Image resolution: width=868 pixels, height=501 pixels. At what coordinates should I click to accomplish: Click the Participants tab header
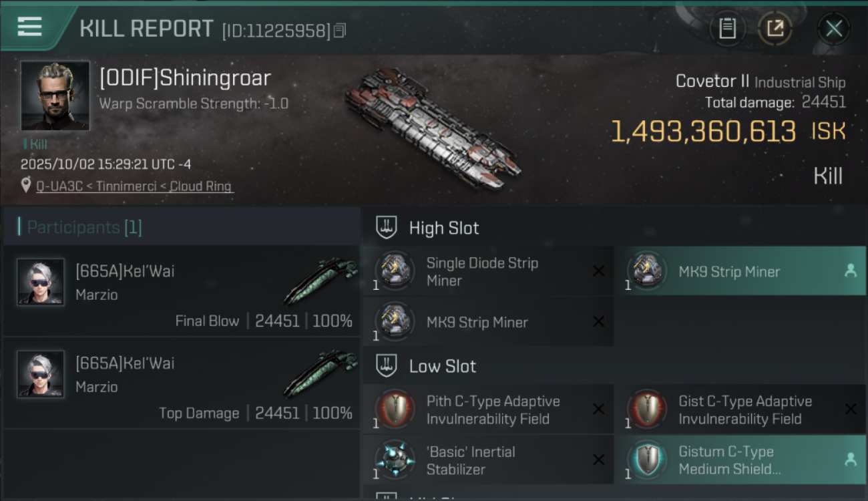[84, 228]
